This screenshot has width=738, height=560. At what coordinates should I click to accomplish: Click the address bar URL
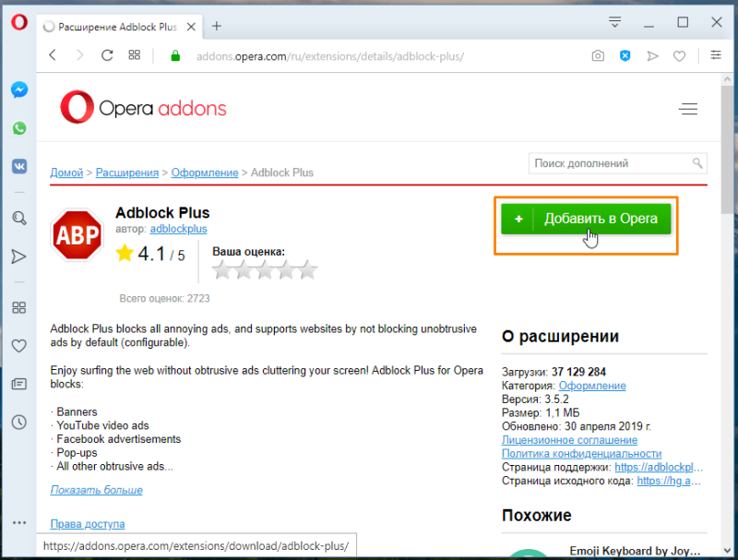click(x=330, y=56)
